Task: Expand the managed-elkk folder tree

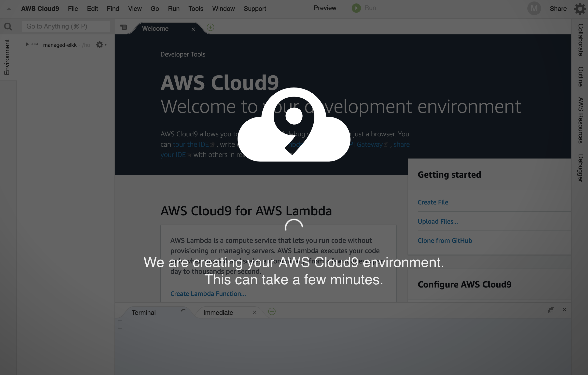Action: [27, 44]
